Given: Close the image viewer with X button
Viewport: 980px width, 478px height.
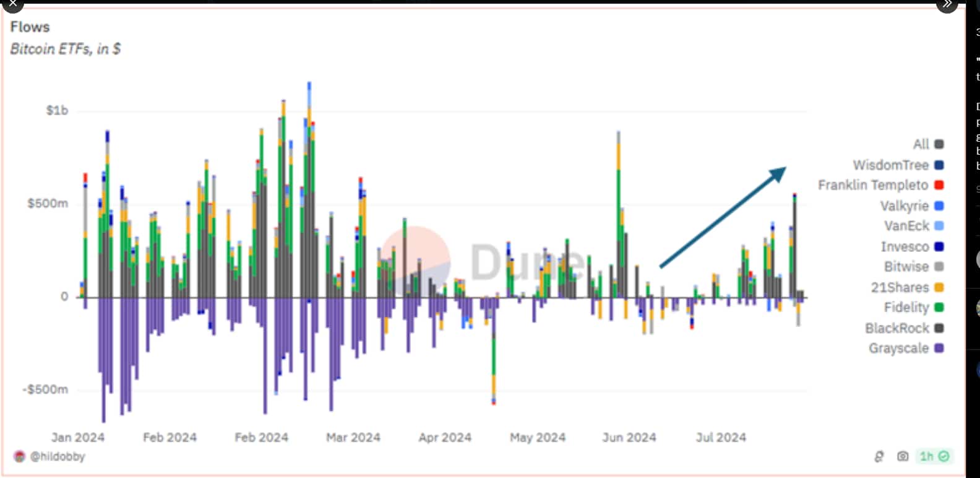Looking at the screenshot, I should coord(12,4).
